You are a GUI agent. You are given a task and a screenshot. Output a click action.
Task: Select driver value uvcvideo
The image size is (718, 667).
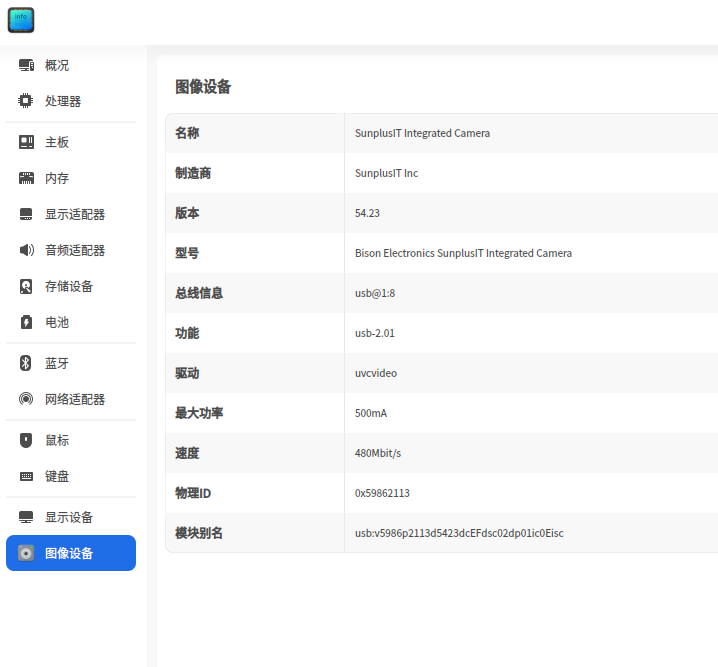(x=376, y=373)
